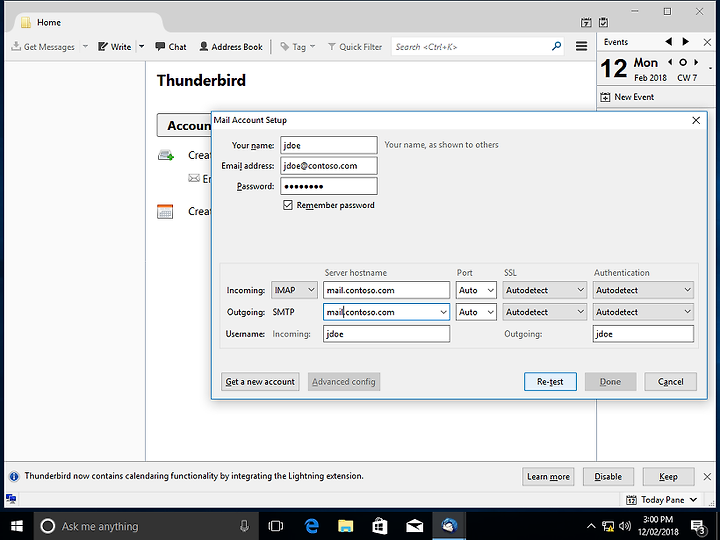Image resolution: width=720 pixels, height=540 pixels.
Task: Click the small right arrow beside Mon
Action: 696,62
